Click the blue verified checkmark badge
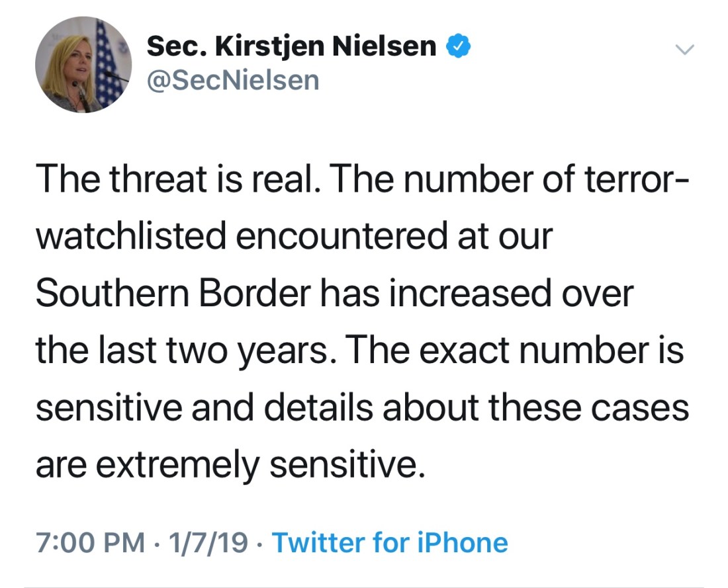728x588 pixels. coord(459,48)
